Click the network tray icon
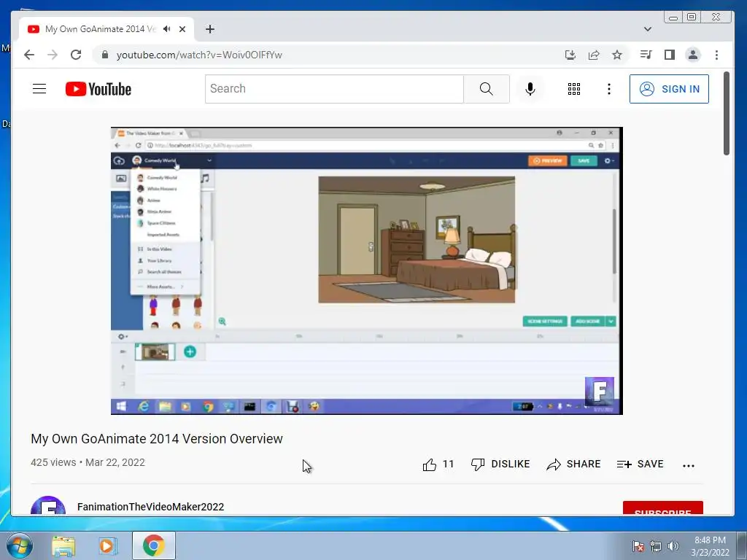Screen dimensions: 747x560 pyautogui.click(x=656, y=546)
